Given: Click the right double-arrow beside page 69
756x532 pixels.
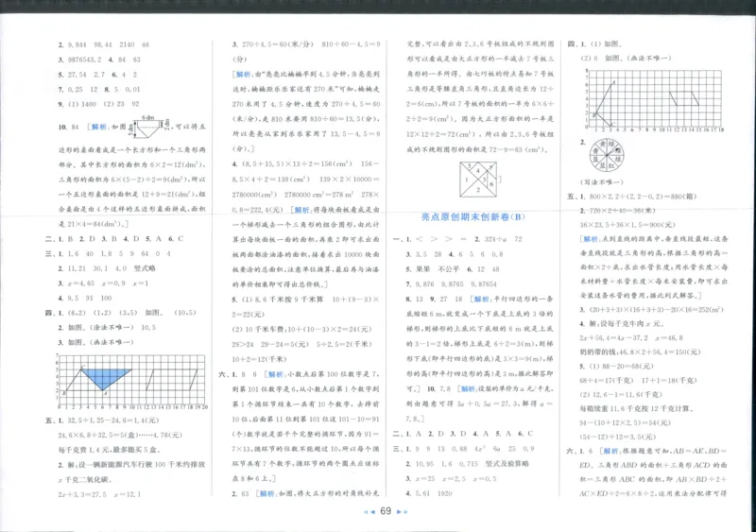Looking at the screenshot, I should 403,512.
